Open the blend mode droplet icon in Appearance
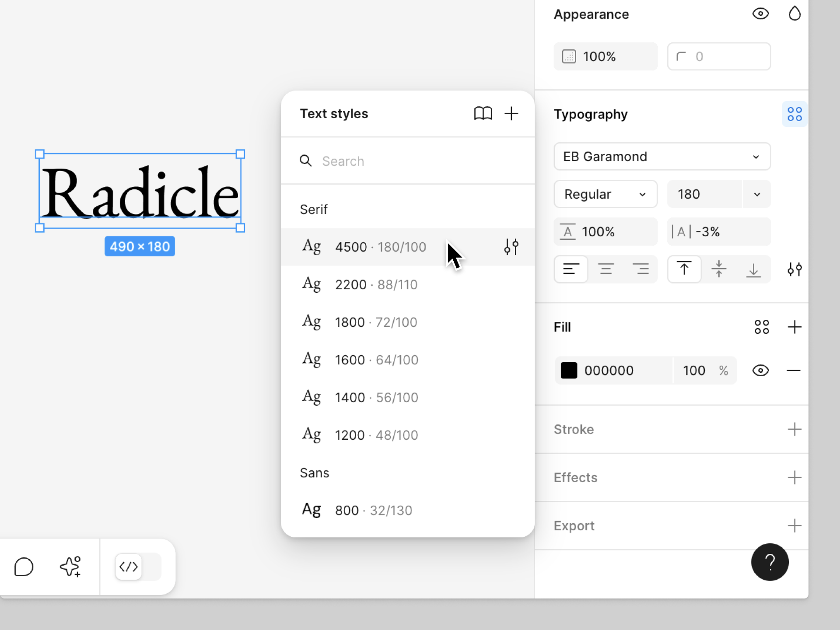 [x=794, y=14]
